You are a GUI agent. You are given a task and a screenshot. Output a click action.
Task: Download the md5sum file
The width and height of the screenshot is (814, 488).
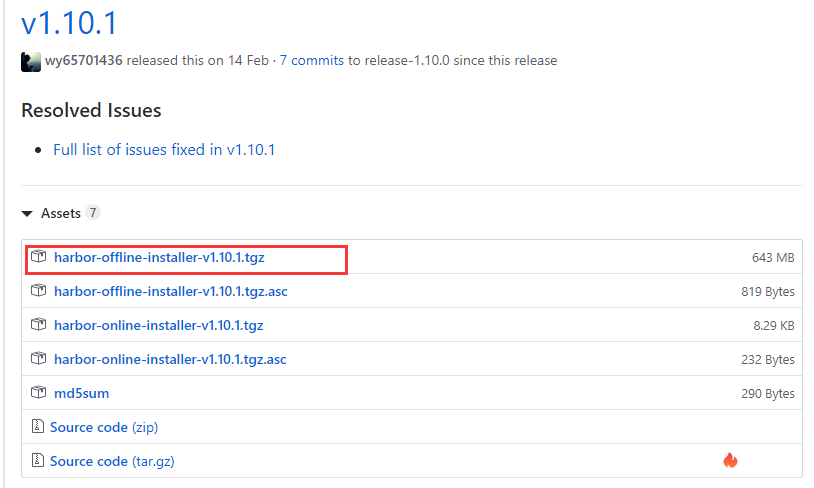pyautogui.click(x=82, y=394)
